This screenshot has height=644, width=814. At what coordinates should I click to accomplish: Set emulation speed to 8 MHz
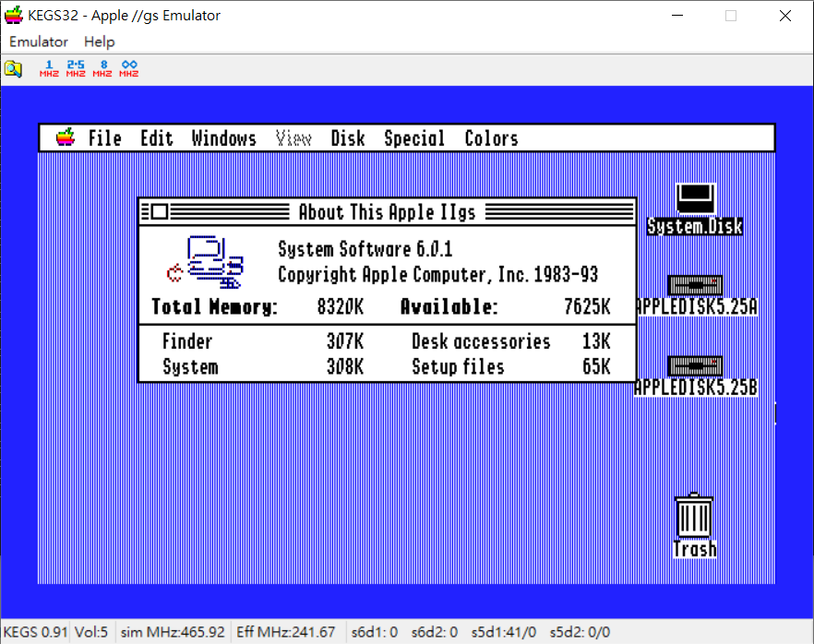coord(102,68)
